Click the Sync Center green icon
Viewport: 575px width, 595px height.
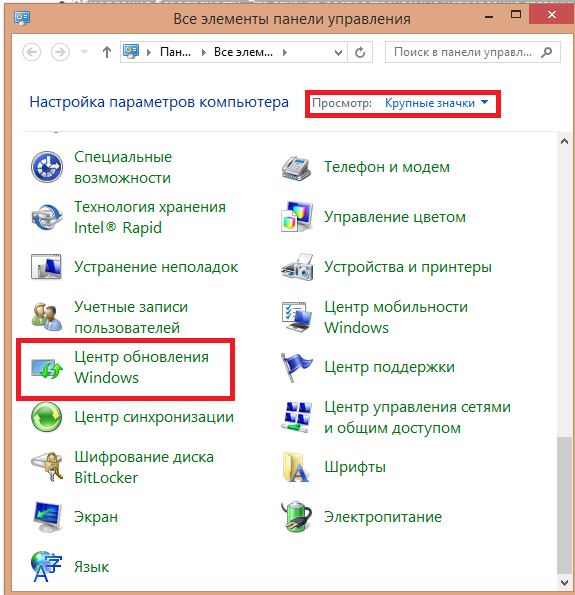[47, 417]
